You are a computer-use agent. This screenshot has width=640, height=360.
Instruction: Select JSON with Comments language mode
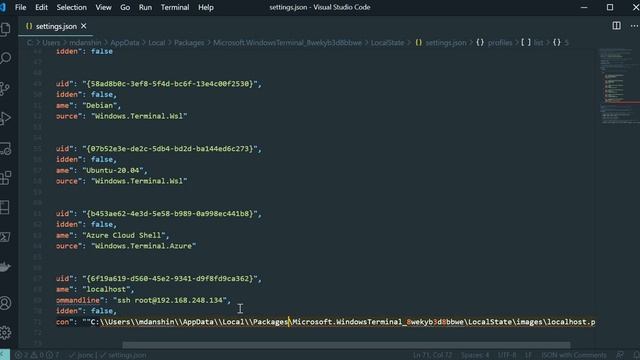(x=573, y=355)
